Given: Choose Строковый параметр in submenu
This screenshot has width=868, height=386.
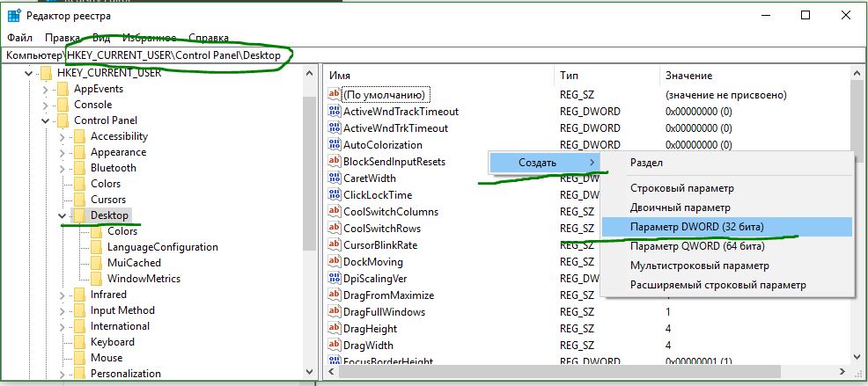Looking at the screenshot, I should [x=726, y=188].
